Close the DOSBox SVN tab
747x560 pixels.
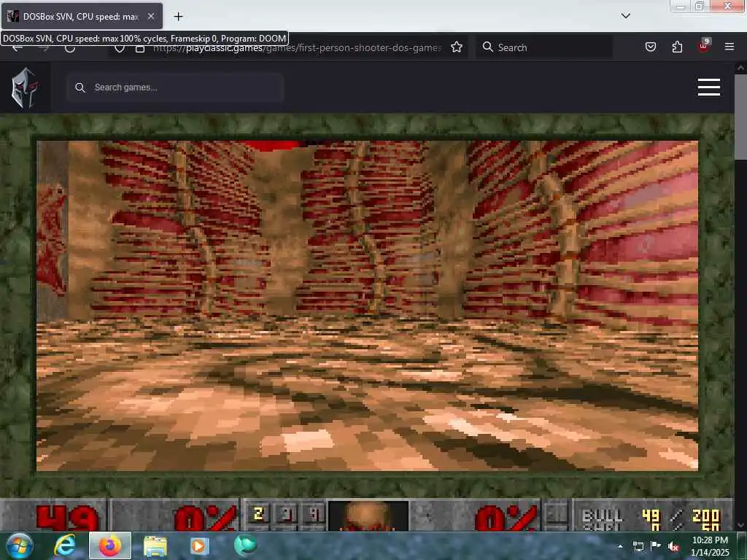(151, 16)
